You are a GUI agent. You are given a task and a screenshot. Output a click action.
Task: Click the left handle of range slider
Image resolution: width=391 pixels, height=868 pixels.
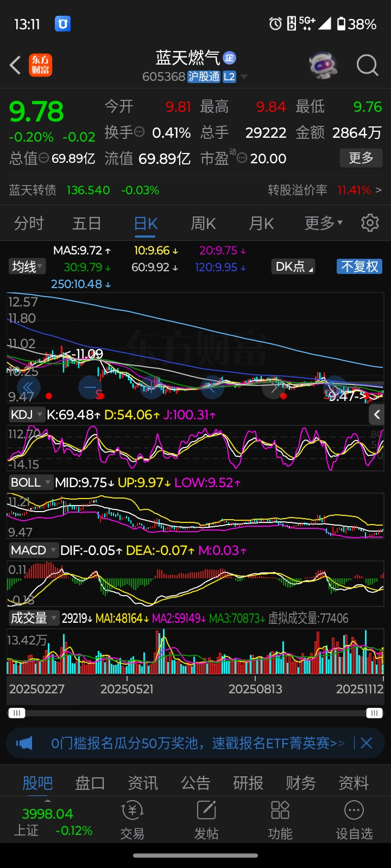pyautogui.click(x=16, y=713)
